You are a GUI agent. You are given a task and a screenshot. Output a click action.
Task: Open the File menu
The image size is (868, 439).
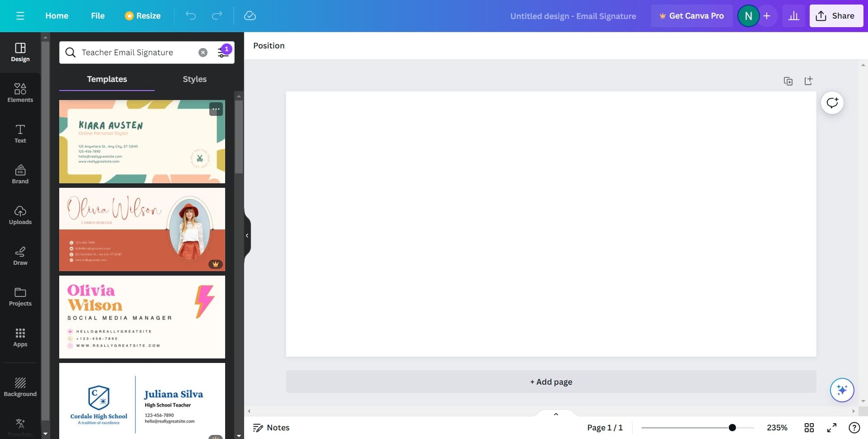(98, 15)
